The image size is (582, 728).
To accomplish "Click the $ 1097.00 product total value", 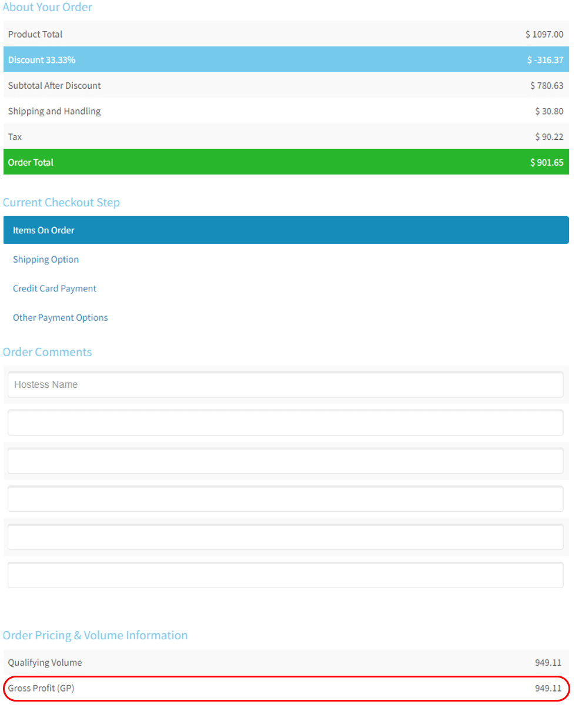I will point(544,34).
